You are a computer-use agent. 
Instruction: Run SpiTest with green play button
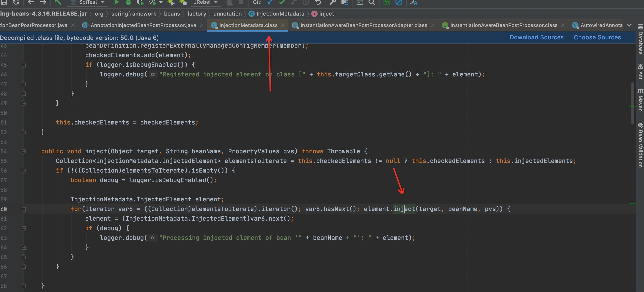116,2
